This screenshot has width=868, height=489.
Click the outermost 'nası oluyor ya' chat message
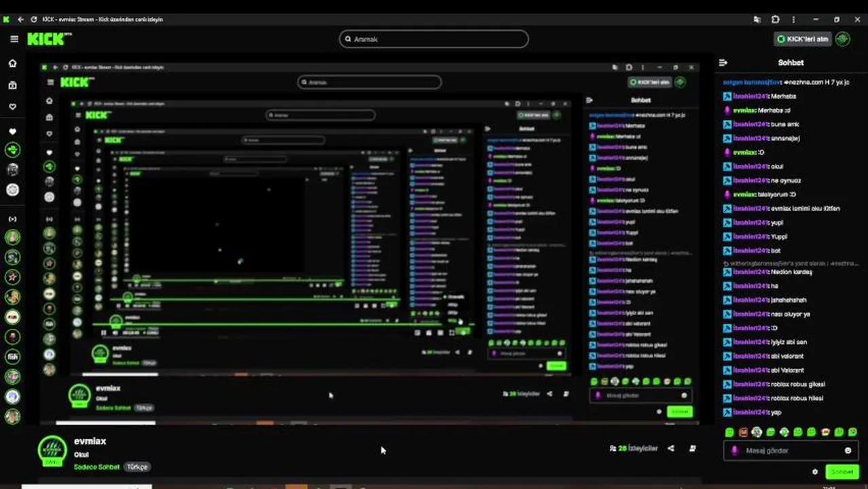[x=767, y=314]
